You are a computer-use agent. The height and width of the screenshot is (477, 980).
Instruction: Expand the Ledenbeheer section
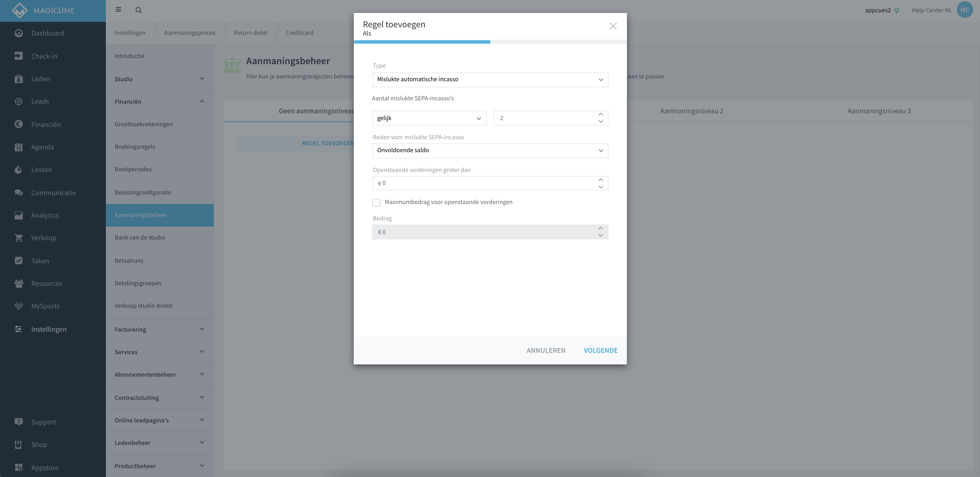[160, 443]
